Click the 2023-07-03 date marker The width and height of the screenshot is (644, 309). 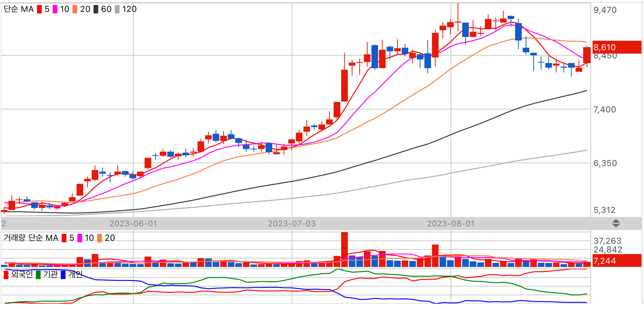point(292,223)
